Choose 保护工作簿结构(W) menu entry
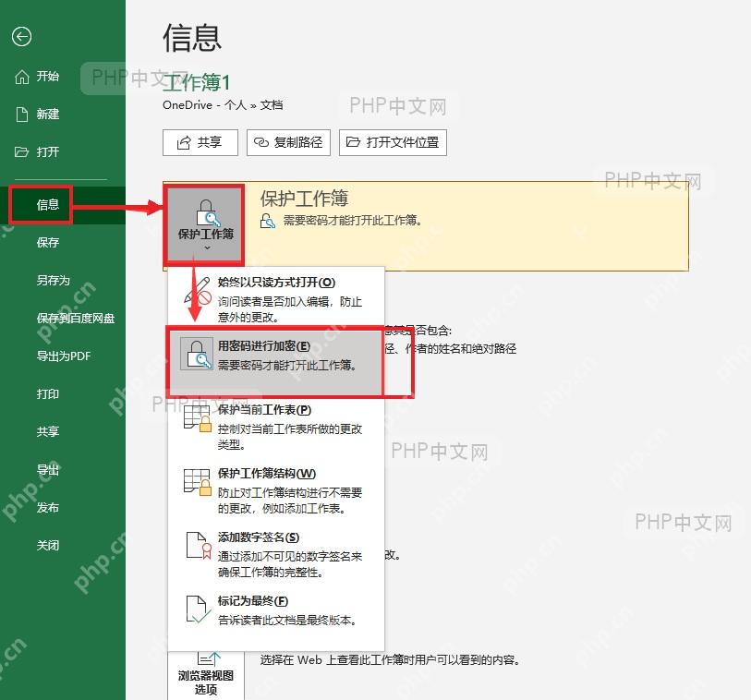This screenshot has width=751, height=700. (x=276, y=490)
